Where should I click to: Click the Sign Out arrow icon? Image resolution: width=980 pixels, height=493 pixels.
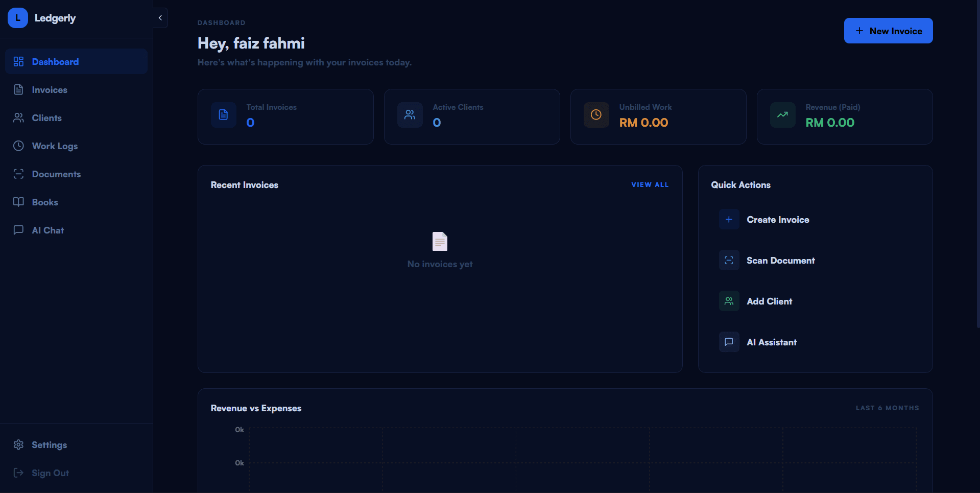(x=18, y=473)
